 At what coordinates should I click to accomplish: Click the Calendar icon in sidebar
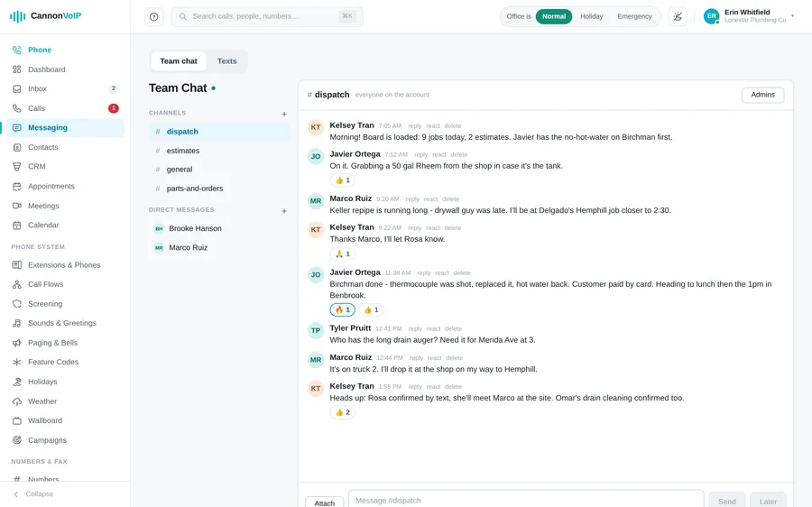pyautogui.click(x=17, y=225)
